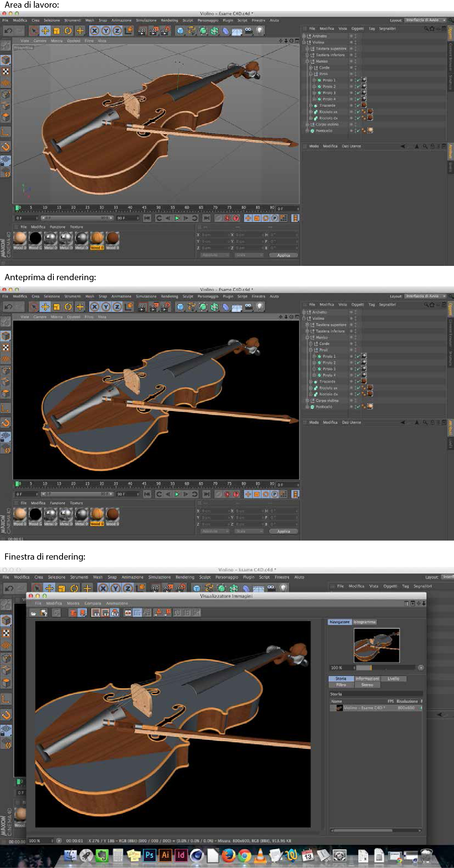Collapse Piroli group in Area di lavoro tree
This screenshot has width=454, height=868.
(311, 74)
